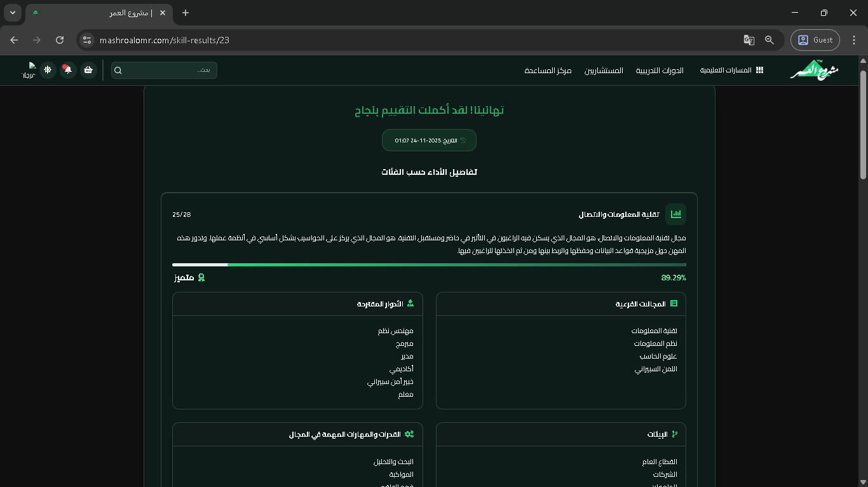This screenshot has height=487, width=868.
Task: Open Chrome zoom magnifier icon in address bar
Action: [x=770, y=40]
